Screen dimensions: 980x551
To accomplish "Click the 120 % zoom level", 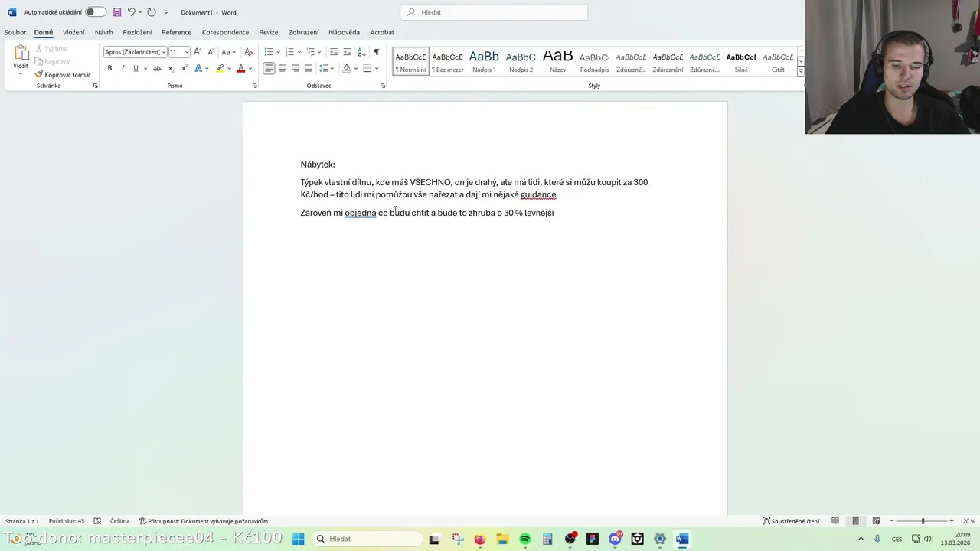I will [x=968, y=521].
